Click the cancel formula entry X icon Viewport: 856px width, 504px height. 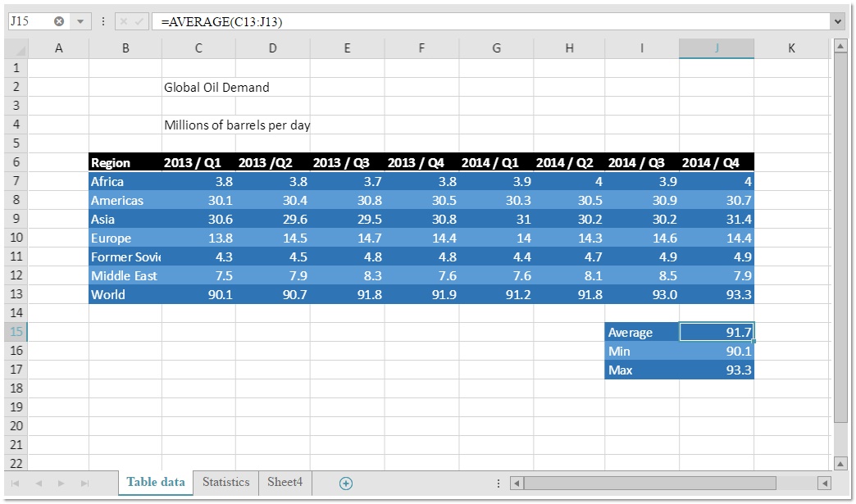[123, 21]
